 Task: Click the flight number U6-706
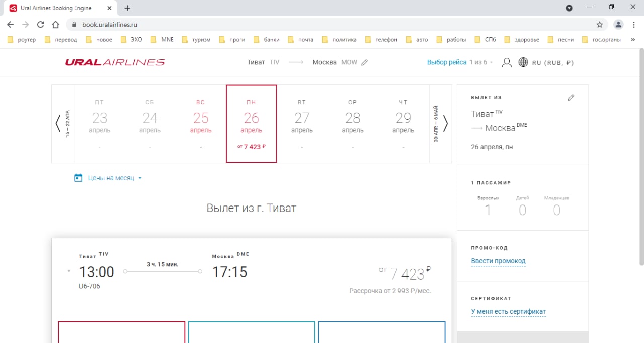[89, 286]
